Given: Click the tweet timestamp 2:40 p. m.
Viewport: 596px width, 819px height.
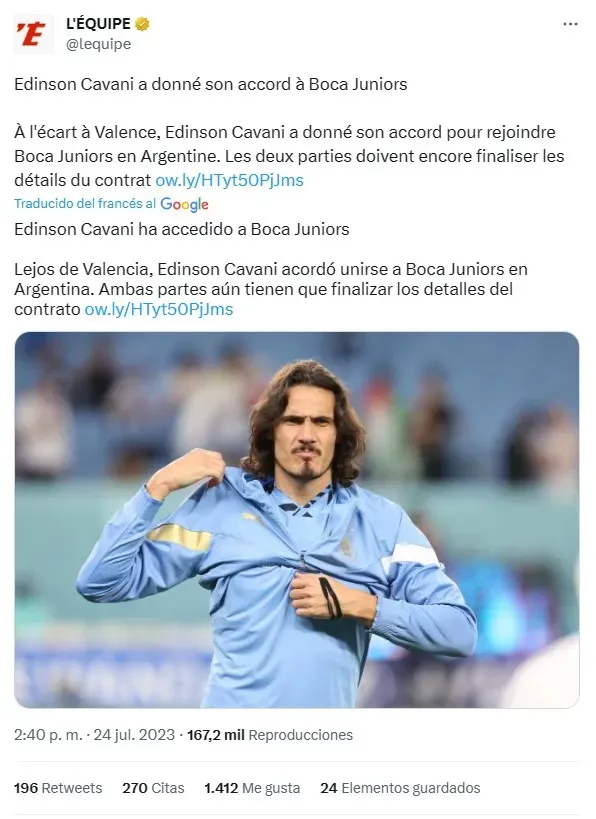Looking at the screenshot, I should pos(48,735).
